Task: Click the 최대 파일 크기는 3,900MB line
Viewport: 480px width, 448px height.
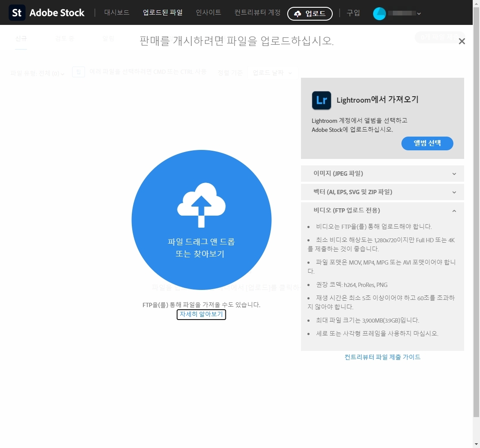Action: point(368,320)
